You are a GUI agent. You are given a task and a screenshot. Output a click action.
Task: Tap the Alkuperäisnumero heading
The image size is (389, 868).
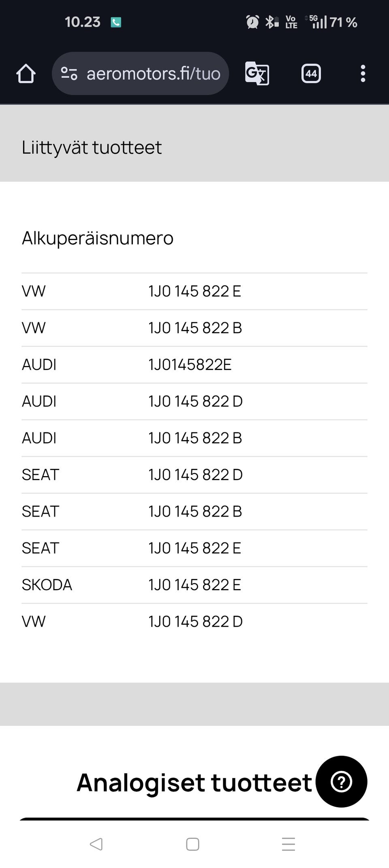tap(97, 238)
